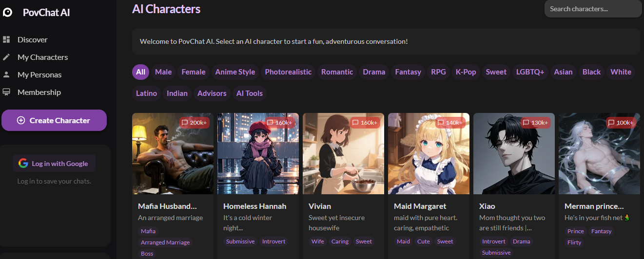Filter by Romantic category
The image size is (644, 259).
(337, 72)
